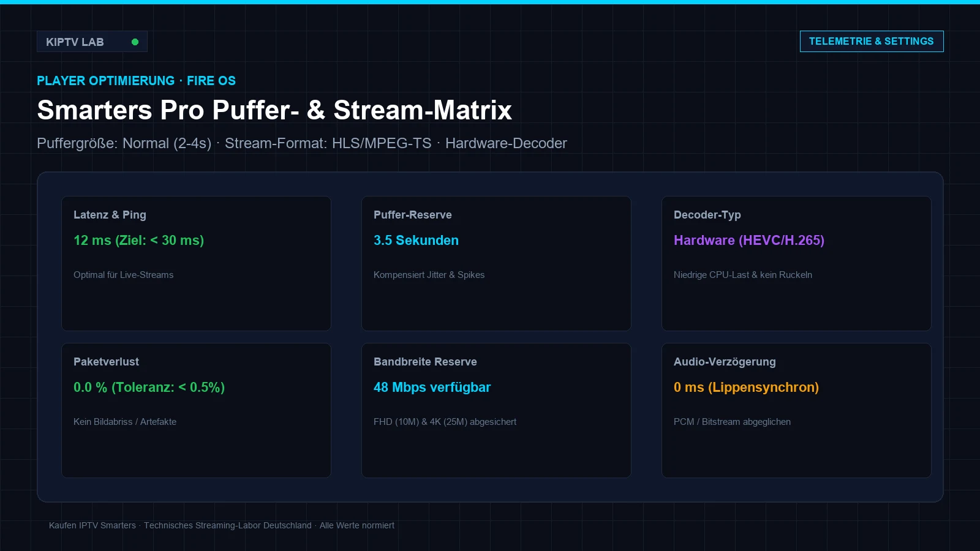Click the note Kein Bildabriss / Artefakte
The height and width of the screenshot is (551, 980).
(x=125, y=422)
